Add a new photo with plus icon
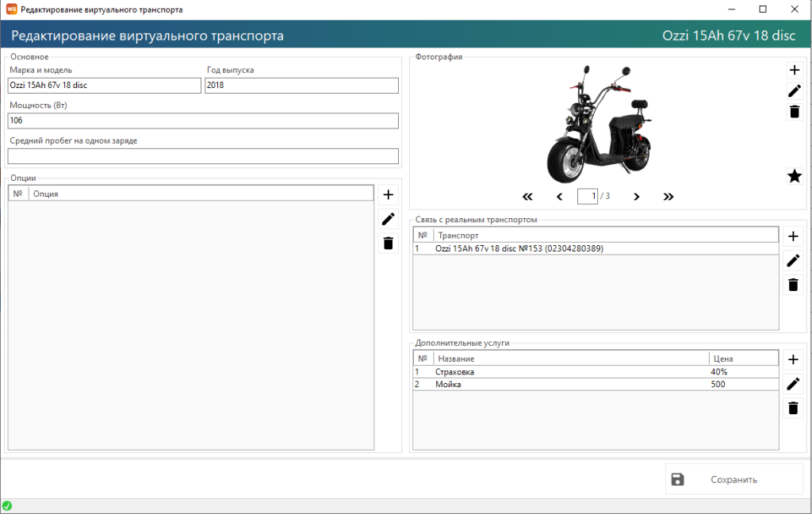The image size is (812, 514). click(x=794, y=71)
